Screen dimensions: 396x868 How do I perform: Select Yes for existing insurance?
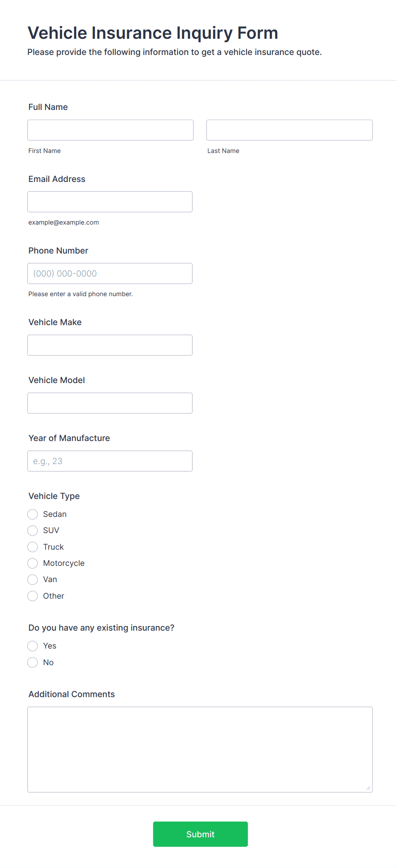pos(33,646)
